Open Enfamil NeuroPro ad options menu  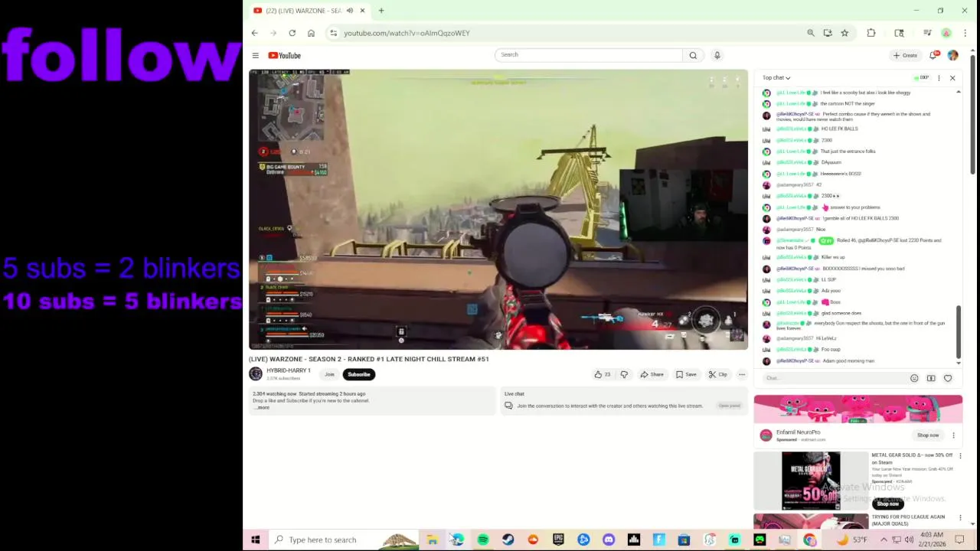click(953, 435)
